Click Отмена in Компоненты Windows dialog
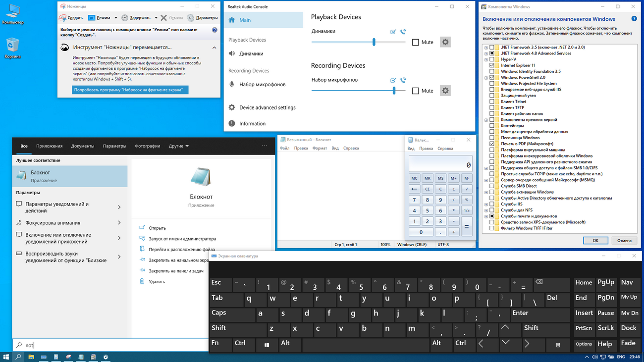Viewport: 644px width, 362px height. [624, 240]
